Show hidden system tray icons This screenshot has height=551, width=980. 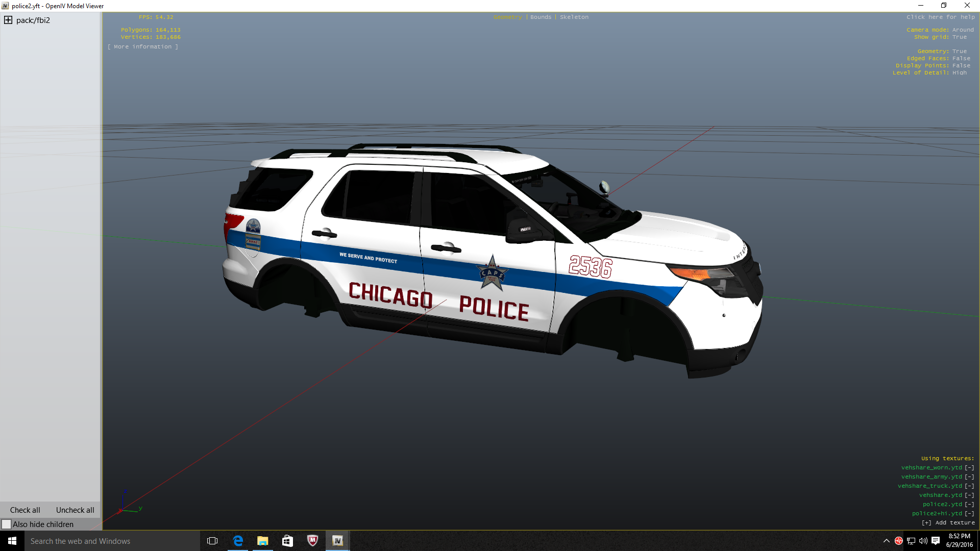point(887,541)
